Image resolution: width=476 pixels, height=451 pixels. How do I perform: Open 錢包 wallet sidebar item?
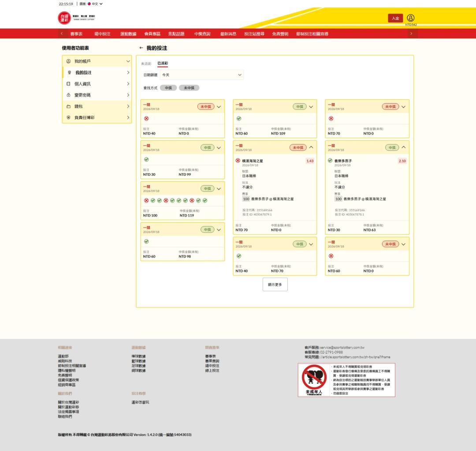click(x=97, y=106)
